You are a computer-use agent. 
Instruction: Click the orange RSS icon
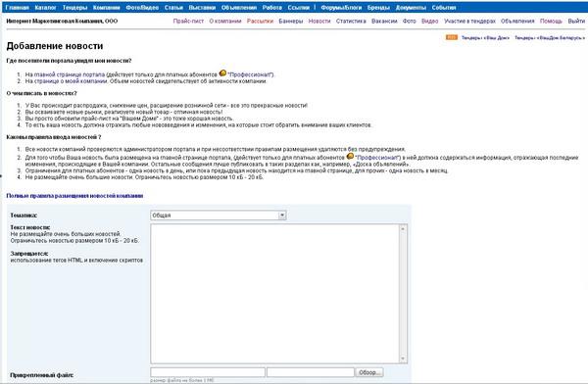452,37
